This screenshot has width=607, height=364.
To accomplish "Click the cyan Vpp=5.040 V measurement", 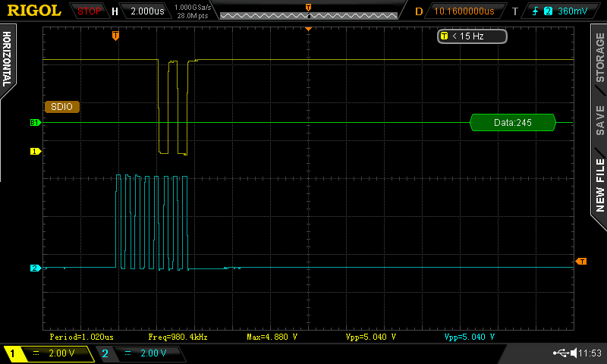I will [x=469, y=337].
